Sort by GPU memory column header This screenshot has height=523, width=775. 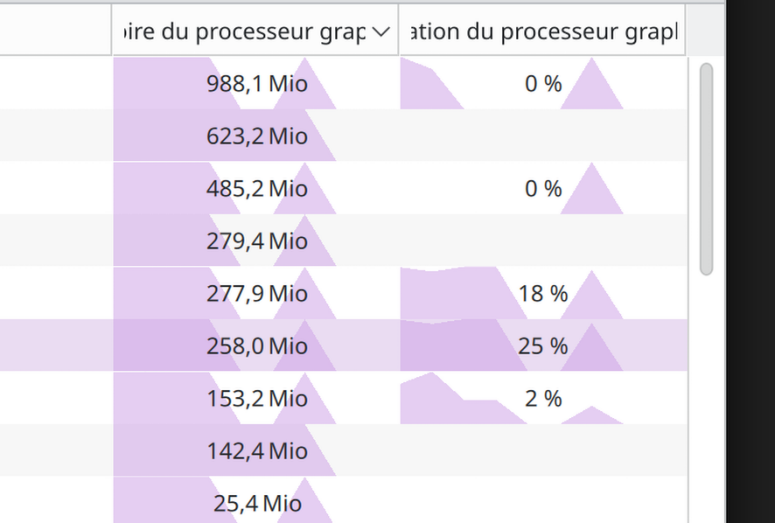tap(240, 32)
